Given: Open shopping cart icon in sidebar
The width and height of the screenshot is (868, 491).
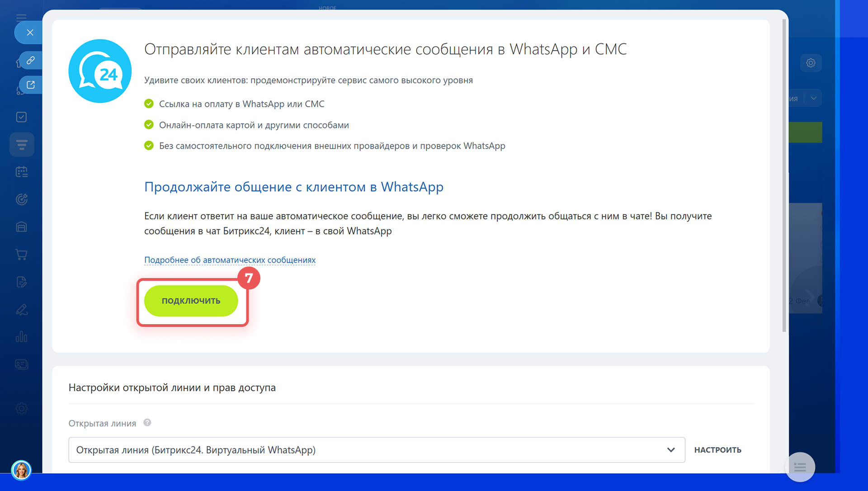Looking at the screenshot, I should coord(21,255).
